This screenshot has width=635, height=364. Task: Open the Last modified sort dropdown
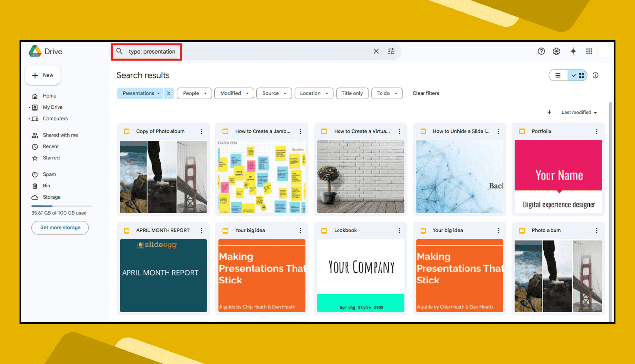578,112
